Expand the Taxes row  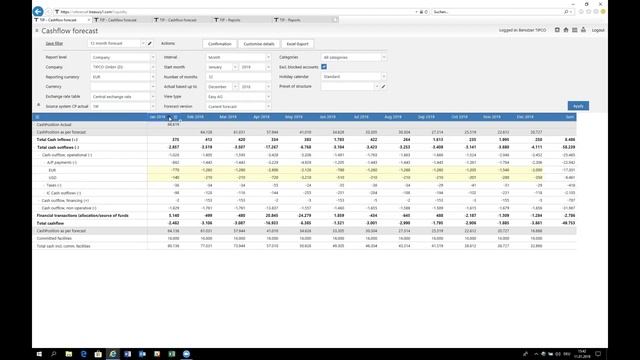click(44, 185)
